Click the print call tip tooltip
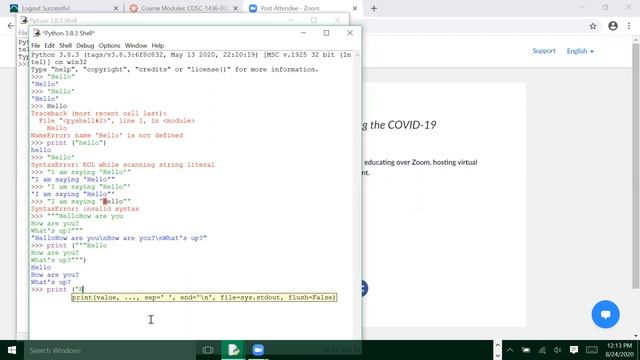640x360 pixels. pos(204,298)
